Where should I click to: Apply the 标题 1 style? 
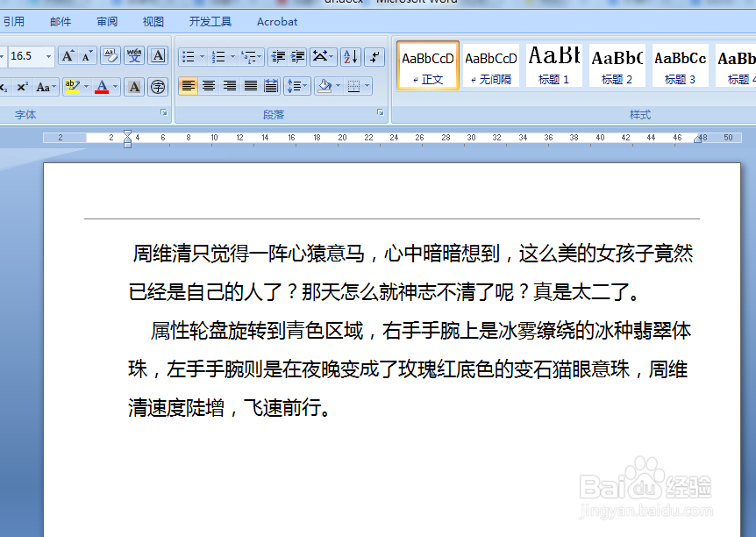tap(554, 66)
